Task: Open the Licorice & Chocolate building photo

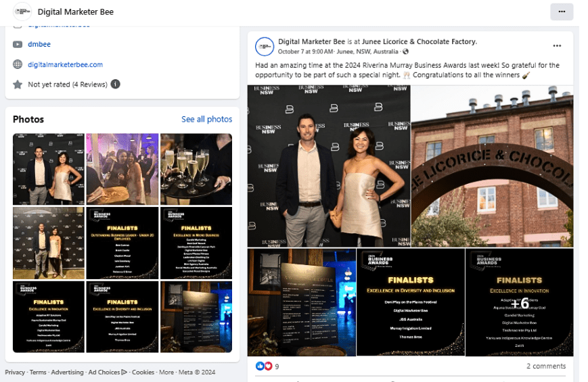Action: click(x=493, y=166)
